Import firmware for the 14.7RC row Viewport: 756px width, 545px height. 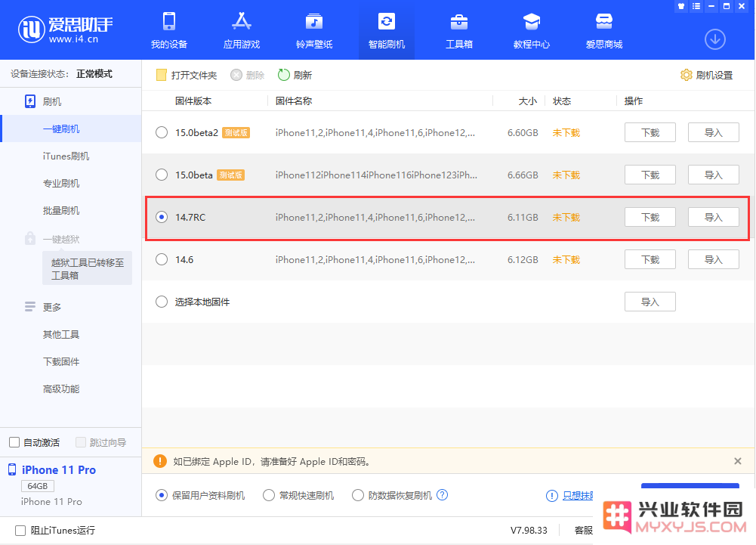click(713, 217)
